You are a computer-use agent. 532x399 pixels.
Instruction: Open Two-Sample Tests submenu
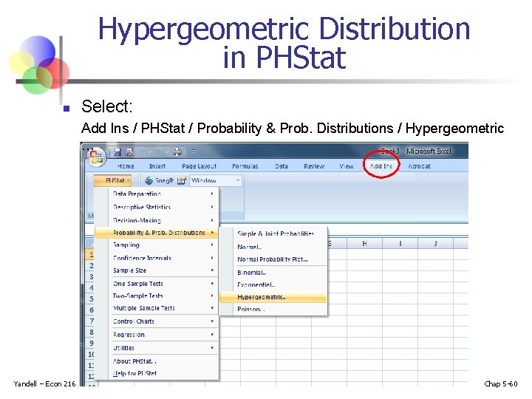coord(157,296)
